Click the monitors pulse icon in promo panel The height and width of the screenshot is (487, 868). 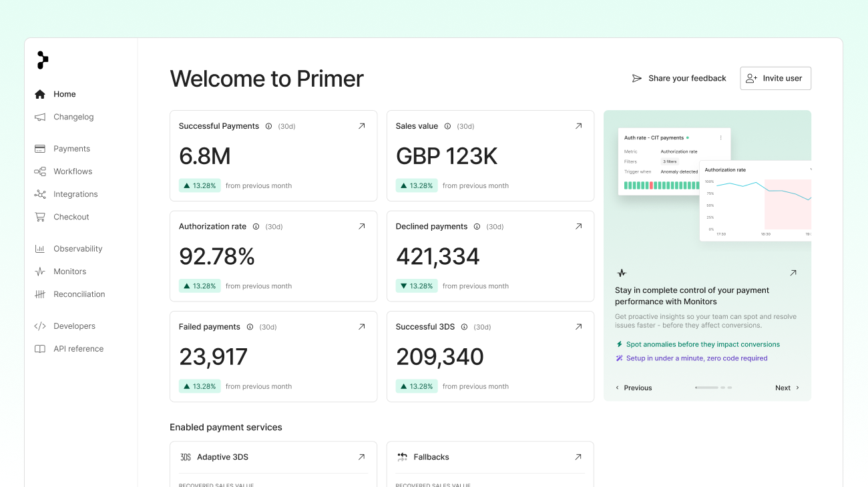click(x=622, y=273)
